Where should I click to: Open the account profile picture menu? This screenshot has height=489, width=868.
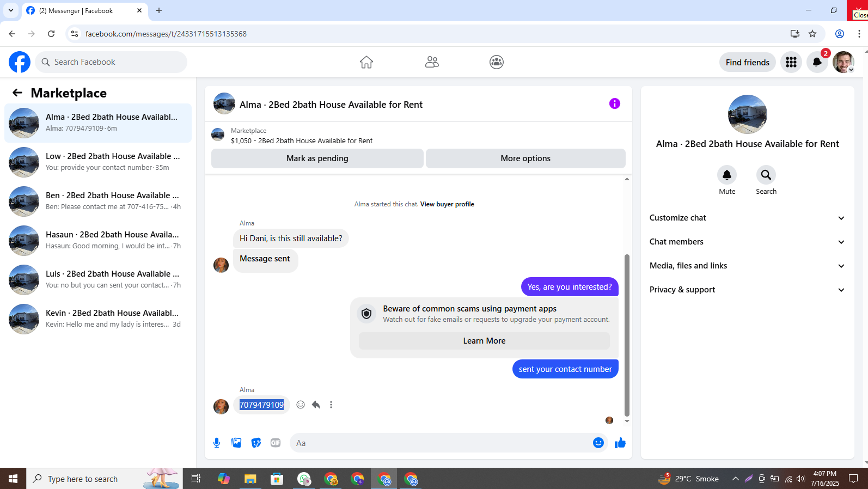click(843, 62)
